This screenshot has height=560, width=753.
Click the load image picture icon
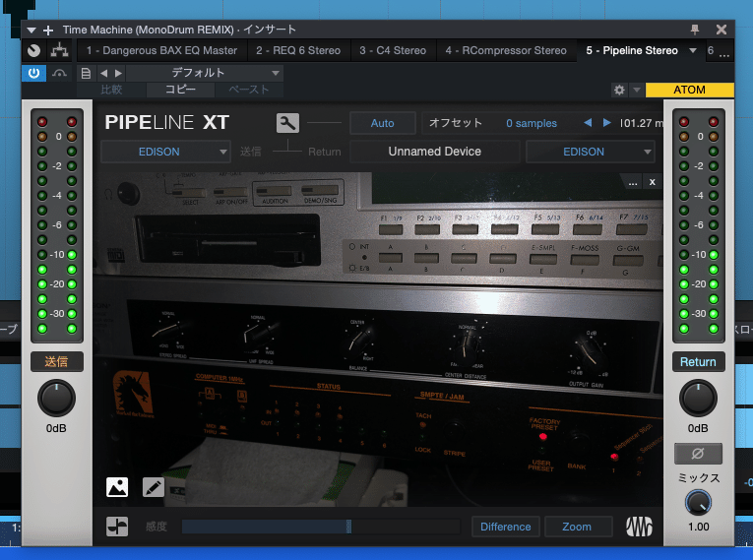pos(117,487)
